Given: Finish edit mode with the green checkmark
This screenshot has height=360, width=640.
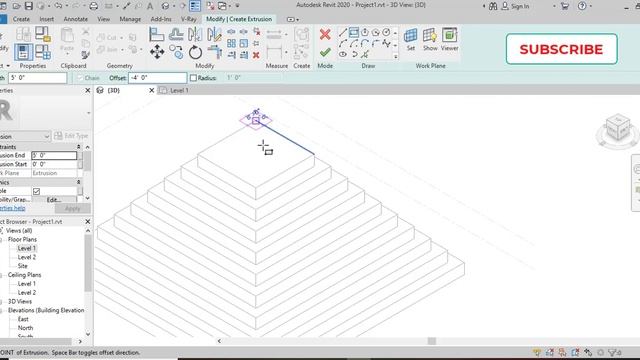Looking at the screenshot, I should click(325, 53).
